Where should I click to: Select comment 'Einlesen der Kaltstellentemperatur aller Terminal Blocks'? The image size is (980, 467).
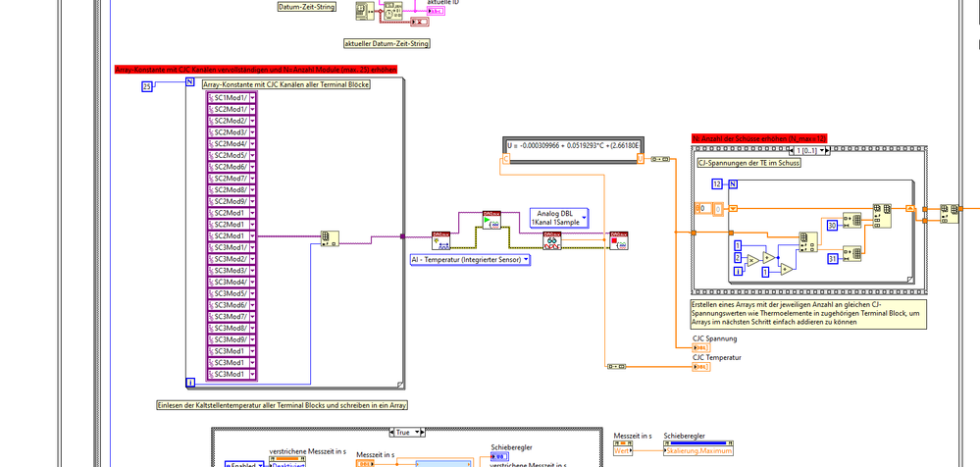tap(282, 405)
